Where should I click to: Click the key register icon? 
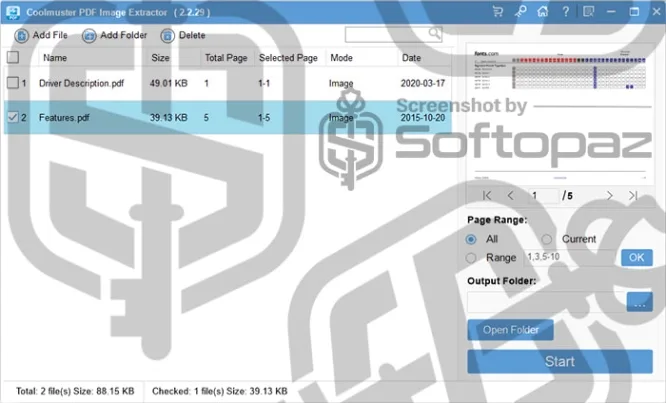point(520,12)
